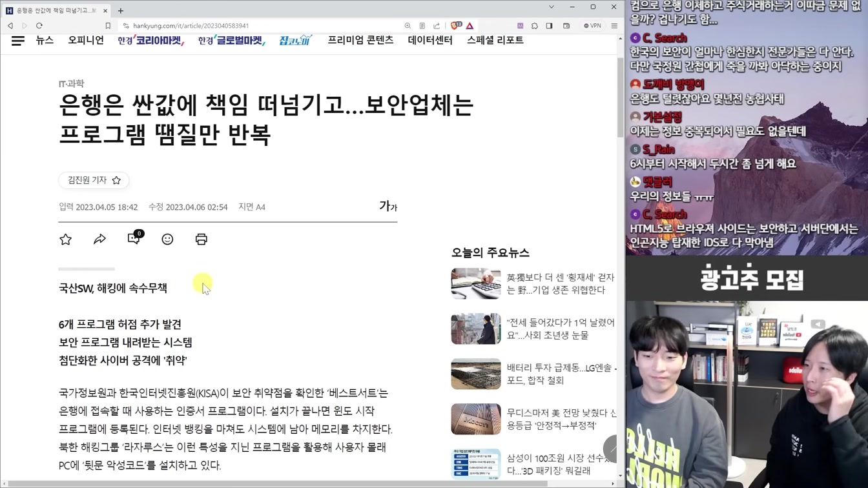Click the 오늘의 주요뉴스 heading

click(x=490, y=252)
